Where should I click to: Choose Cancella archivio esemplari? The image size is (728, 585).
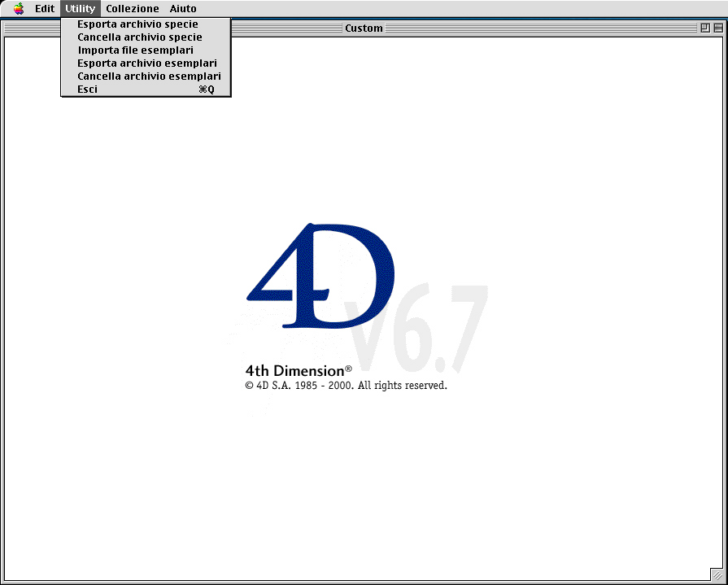tap(146, 76)
